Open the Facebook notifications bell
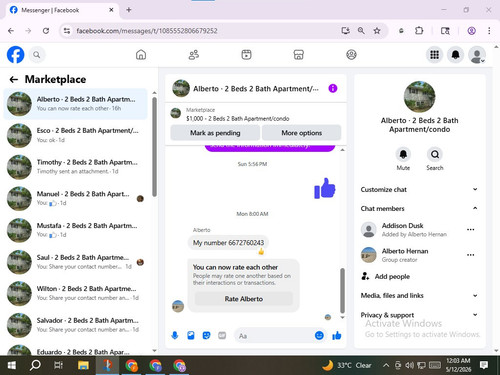Screen dimensions: 500x375 click(455, 55)
